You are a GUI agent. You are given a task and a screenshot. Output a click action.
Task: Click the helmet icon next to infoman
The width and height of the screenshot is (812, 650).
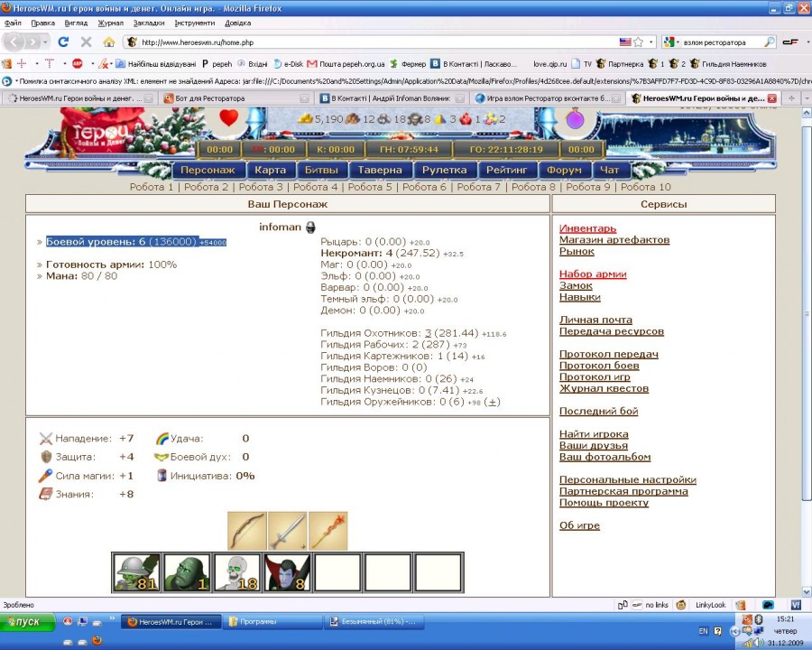(310, 227)
